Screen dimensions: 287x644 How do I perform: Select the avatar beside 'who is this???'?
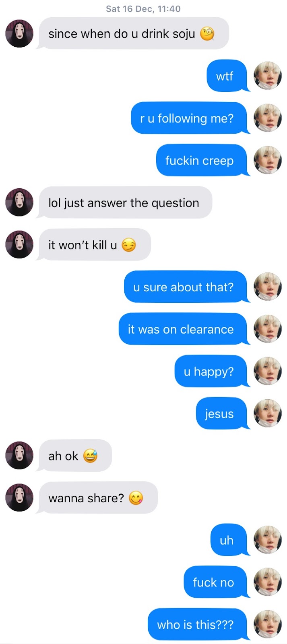click(268, 624)
